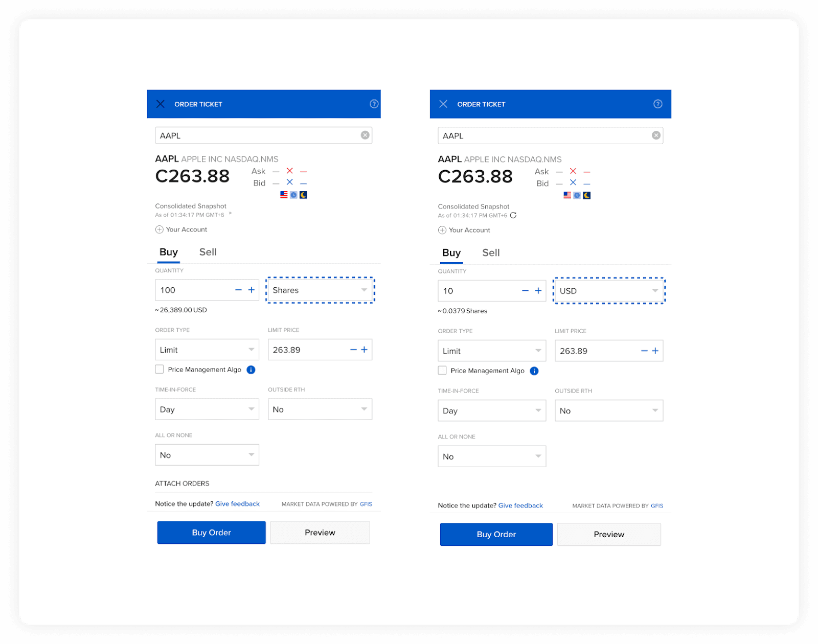Click Give feedback link in right ticket
Viewport: 818px width, 644px height.
[520, 505]
